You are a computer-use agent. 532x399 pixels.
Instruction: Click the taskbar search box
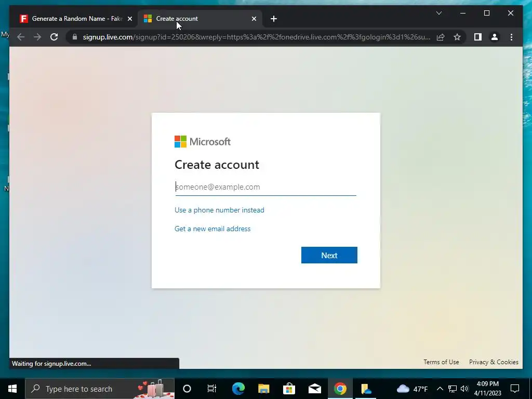(100, 389)
